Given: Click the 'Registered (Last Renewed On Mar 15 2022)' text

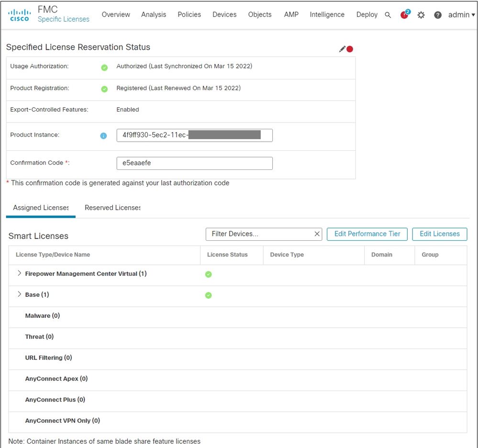Looking at the screenshot, I should 178,88.
